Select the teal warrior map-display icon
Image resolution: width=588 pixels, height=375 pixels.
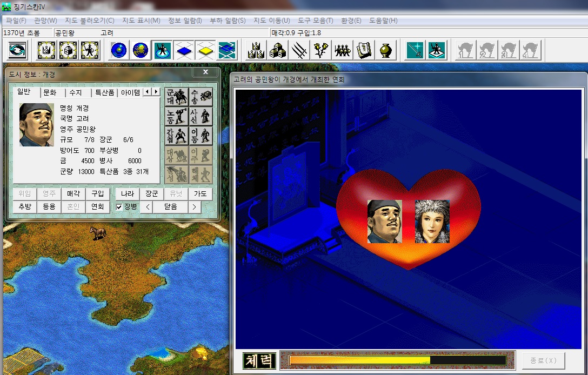point(162,50)
